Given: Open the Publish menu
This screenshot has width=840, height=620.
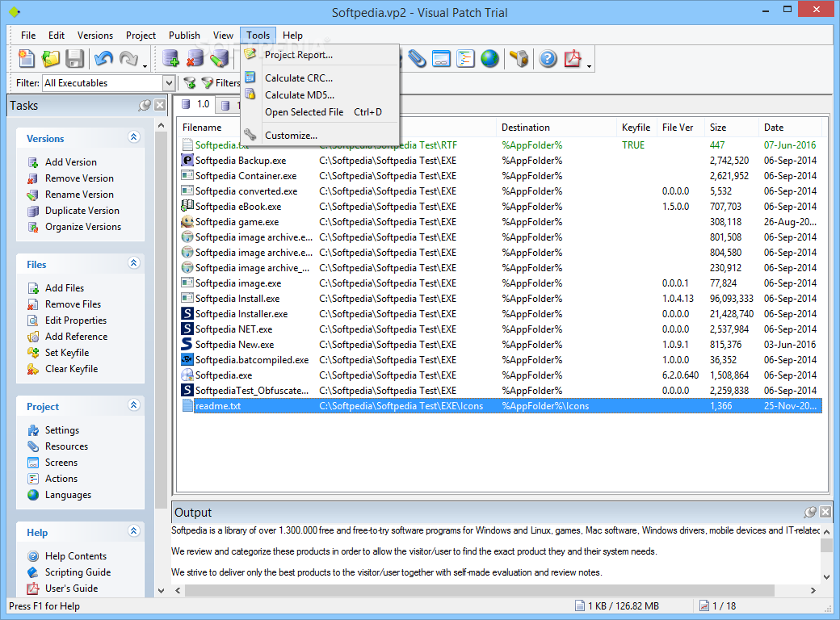Looking at the screenshot, I should [x=184, y=36].
